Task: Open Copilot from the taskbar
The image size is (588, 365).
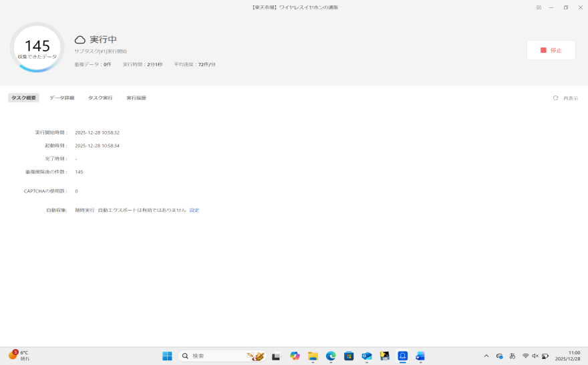Action: [295, 356]
